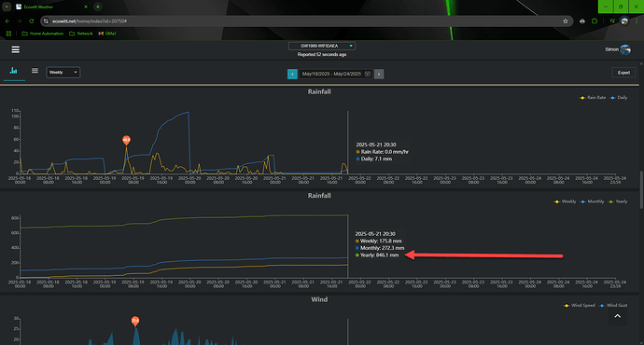
Task: Switch to the chart graph view
Action: click(14, 71)
